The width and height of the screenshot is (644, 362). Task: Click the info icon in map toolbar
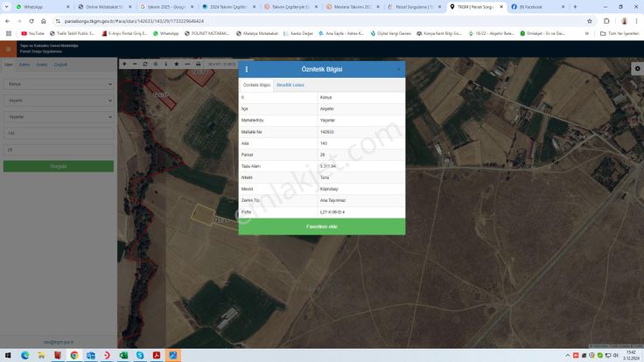tap(166, 64)
